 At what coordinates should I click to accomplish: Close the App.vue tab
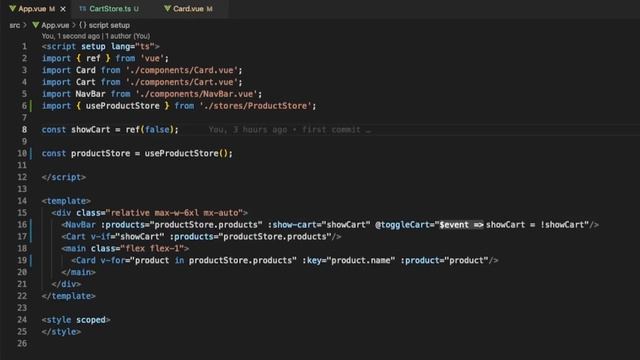63,9
